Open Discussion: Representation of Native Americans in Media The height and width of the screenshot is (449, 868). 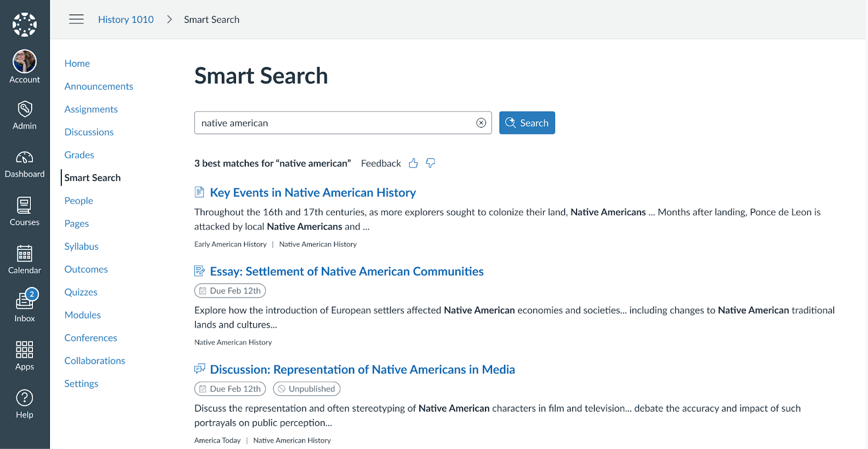click(x=362, y=370)
